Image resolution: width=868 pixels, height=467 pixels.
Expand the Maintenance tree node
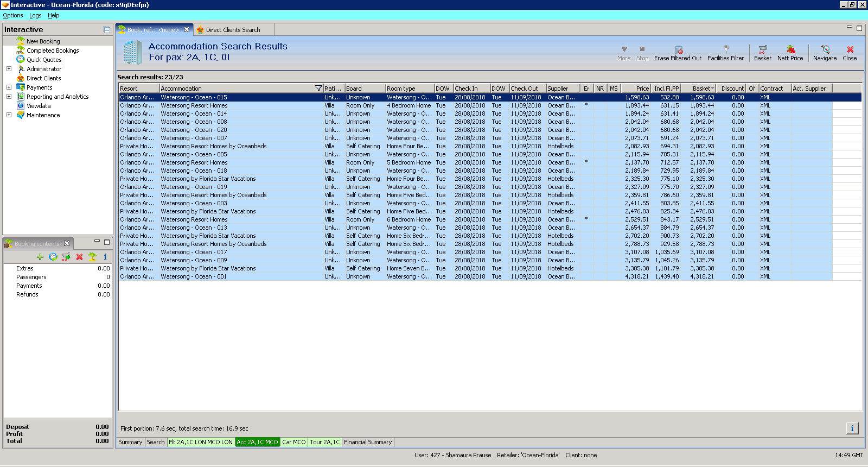point(9,115)
